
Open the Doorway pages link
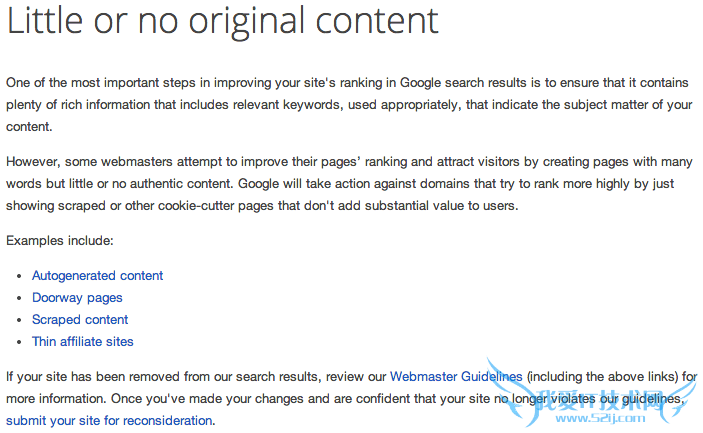pos(77,297)
